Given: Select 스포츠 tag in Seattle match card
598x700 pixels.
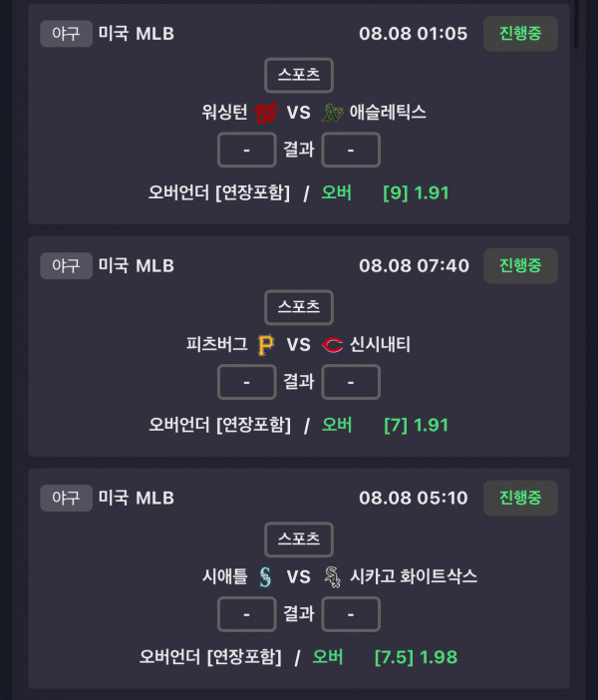Looking at the screenshot, I should (299, 539).
